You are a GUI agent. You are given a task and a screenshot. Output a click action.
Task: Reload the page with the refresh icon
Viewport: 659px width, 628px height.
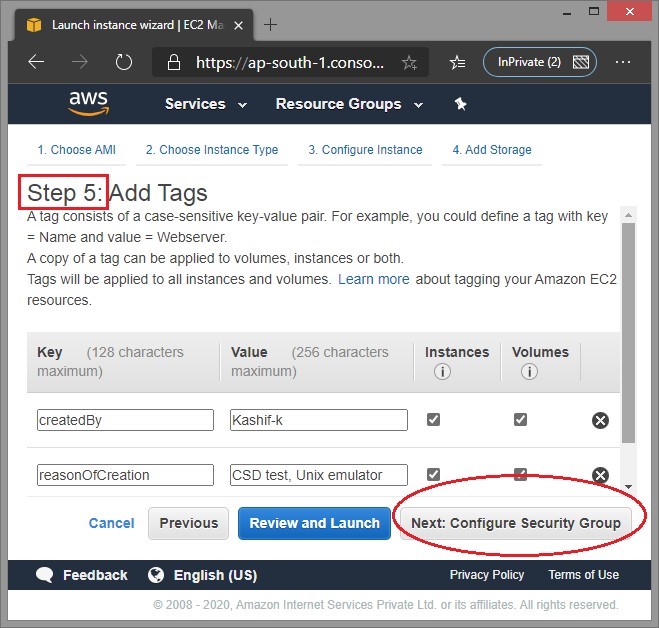tap(124, 62)
